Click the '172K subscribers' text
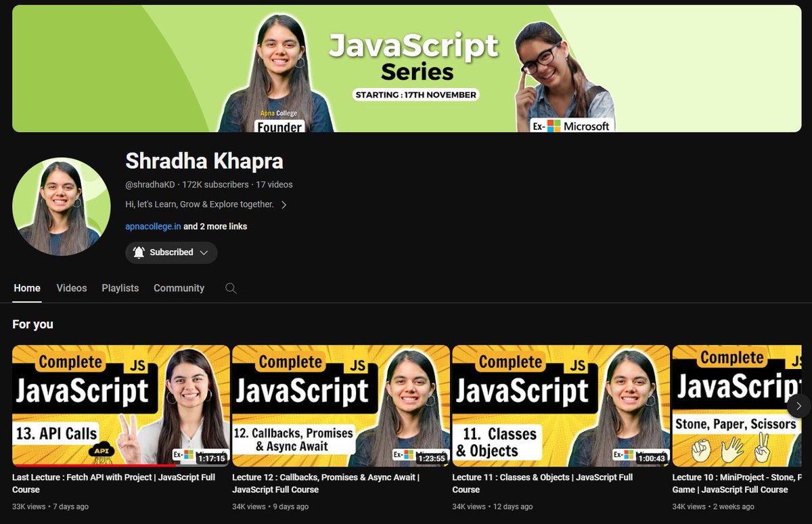 (x=215, y=184)
